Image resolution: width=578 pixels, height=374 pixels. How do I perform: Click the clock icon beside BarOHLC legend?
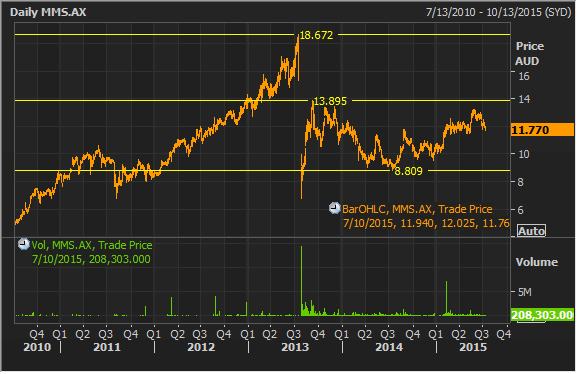pos(335,209)
